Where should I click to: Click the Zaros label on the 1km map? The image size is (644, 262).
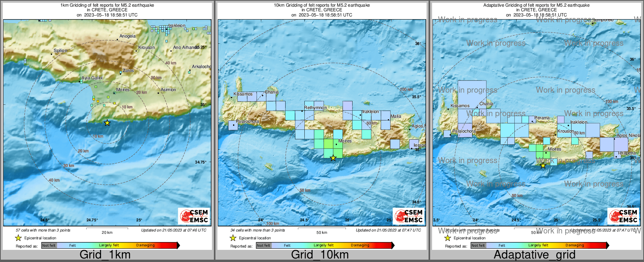tap(128, 71)
